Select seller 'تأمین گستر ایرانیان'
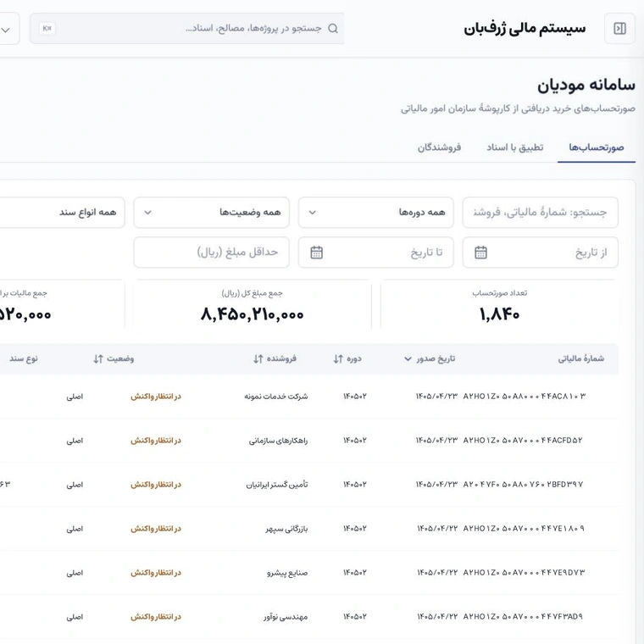This screenshot has height=644, width=644. point(277,485)
